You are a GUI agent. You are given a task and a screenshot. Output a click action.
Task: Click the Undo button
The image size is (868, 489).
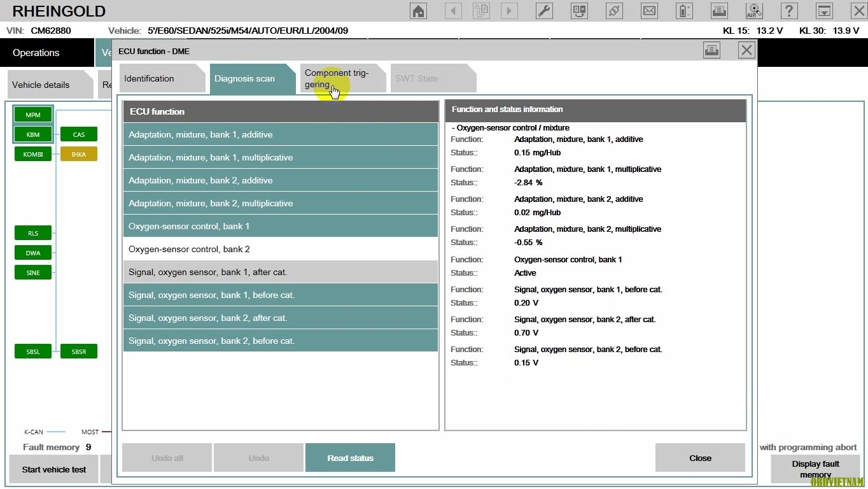(x=258, y=458)
